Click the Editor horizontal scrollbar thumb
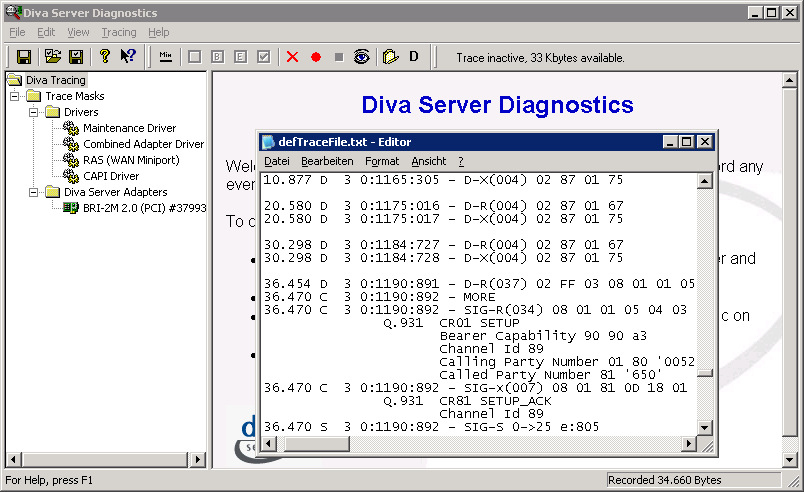The height and width of the screenshot is (492, 804). 316,444
